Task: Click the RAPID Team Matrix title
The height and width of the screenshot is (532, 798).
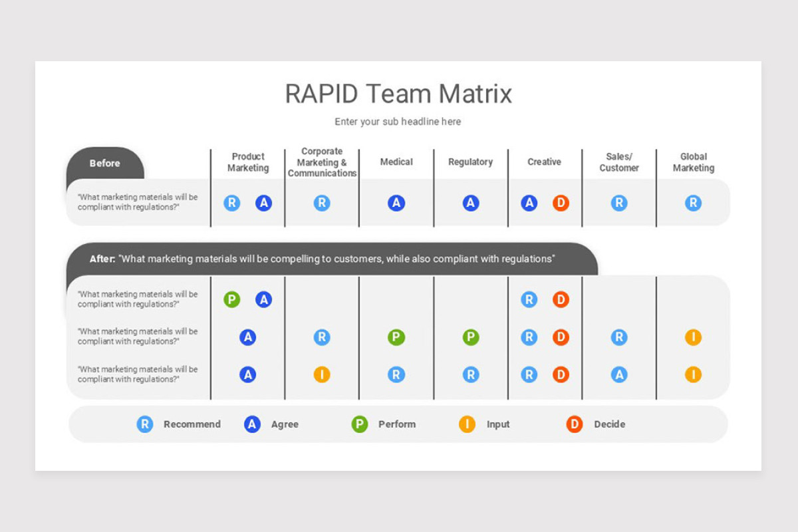Action: click(398, 94)
